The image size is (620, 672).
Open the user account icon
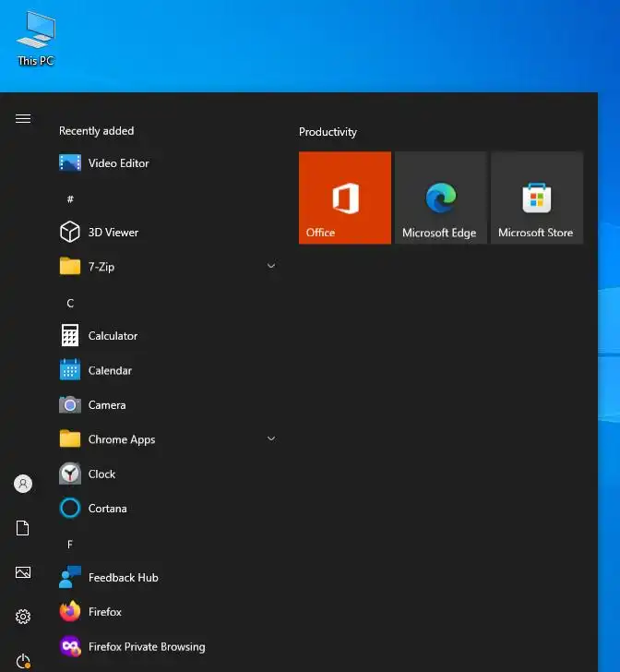pos(23,484)
